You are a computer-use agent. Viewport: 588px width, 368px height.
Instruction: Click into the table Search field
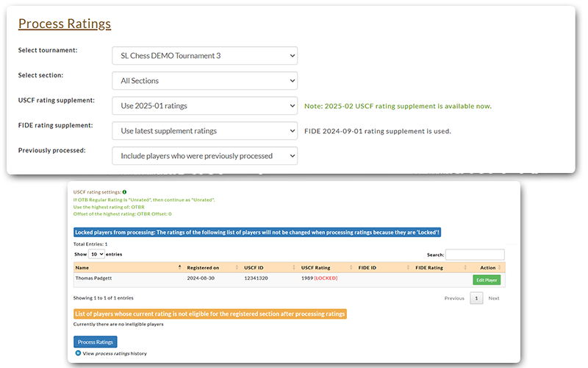[x=475, y=255]
